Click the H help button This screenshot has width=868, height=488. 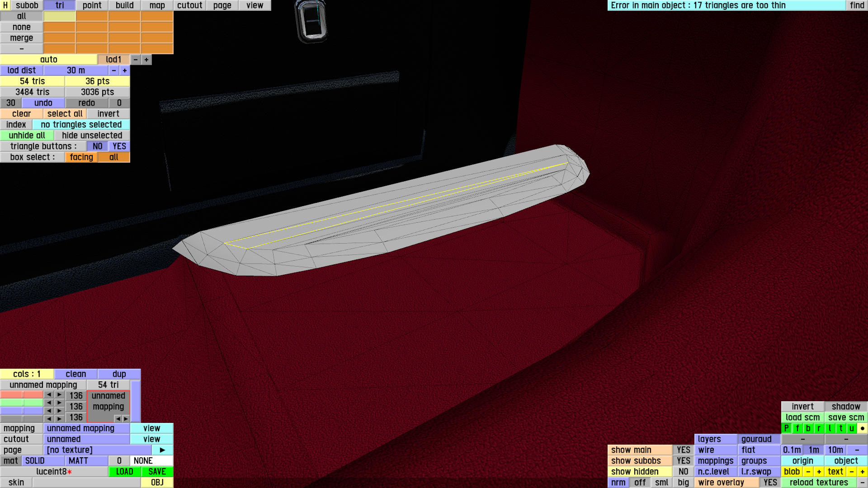(5, 5)
